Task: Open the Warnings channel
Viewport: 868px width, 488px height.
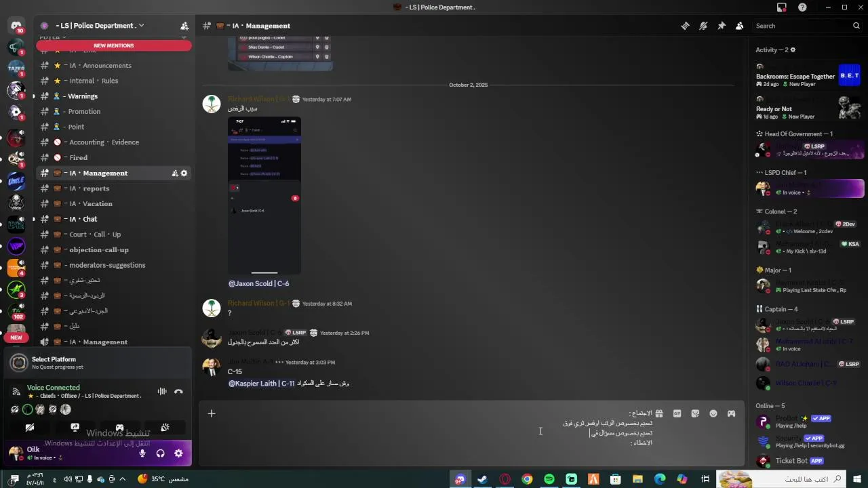Action: 114,96
